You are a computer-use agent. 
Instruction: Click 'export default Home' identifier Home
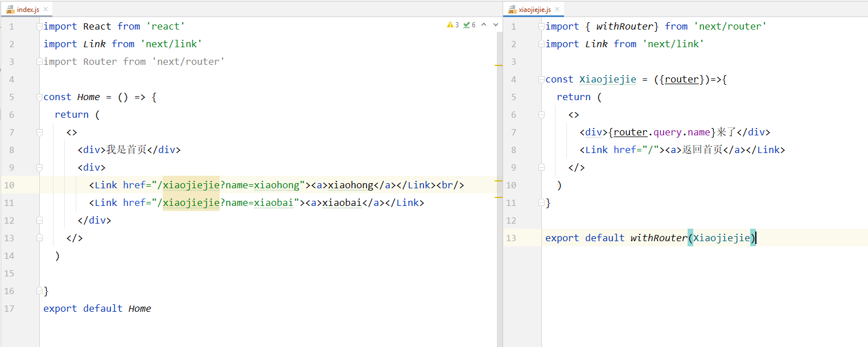click(140, 308)
